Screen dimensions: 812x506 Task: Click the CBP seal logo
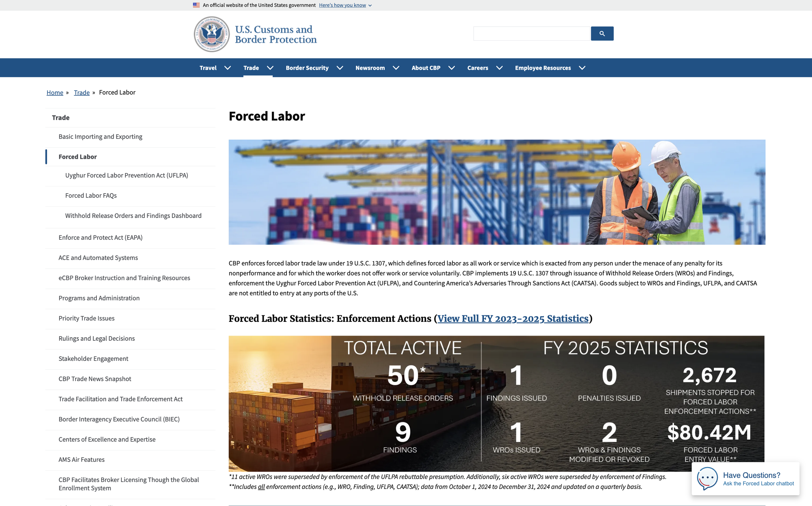[211, 34]
